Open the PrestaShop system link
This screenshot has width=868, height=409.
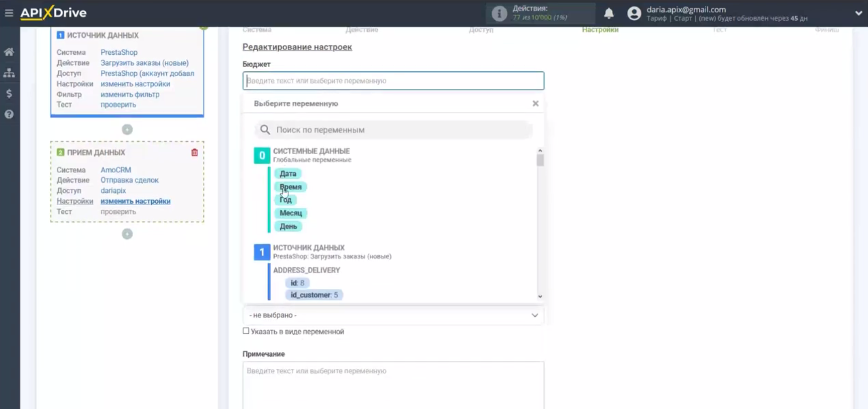coord(119,52)
